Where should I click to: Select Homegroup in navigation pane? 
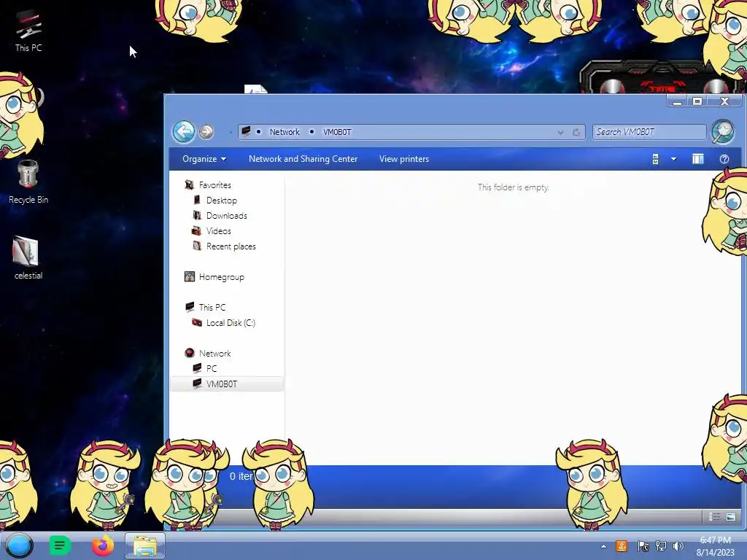[222, 276]
